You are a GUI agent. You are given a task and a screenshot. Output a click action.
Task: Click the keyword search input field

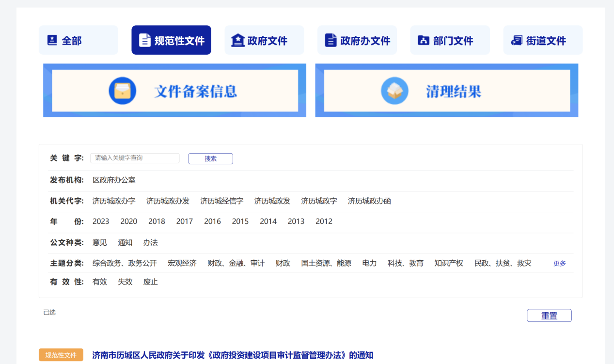tap(135, 158)
